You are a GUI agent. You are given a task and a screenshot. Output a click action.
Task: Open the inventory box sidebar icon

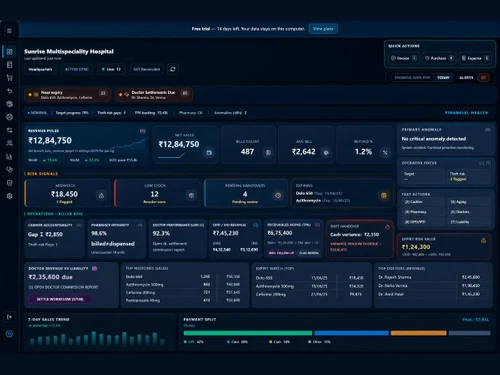pos(9,104)
